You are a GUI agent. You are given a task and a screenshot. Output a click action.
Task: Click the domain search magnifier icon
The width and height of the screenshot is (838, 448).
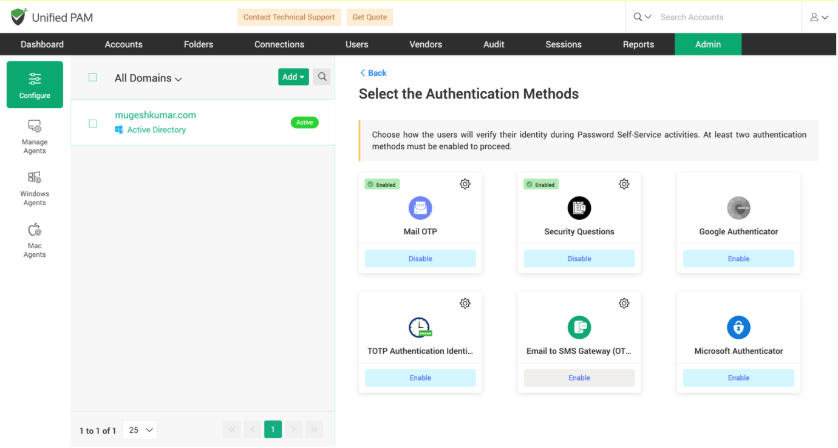pos(322,77)
